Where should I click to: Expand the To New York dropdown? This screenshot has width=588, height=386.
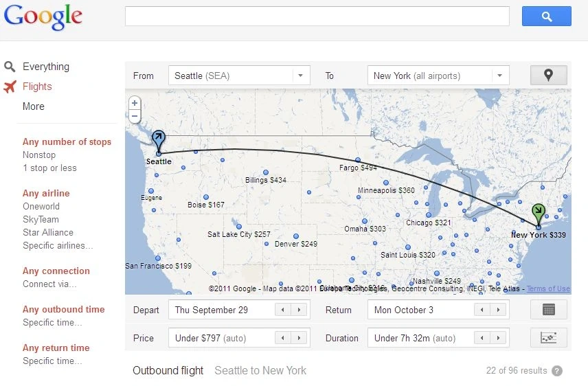coord(499,76)
